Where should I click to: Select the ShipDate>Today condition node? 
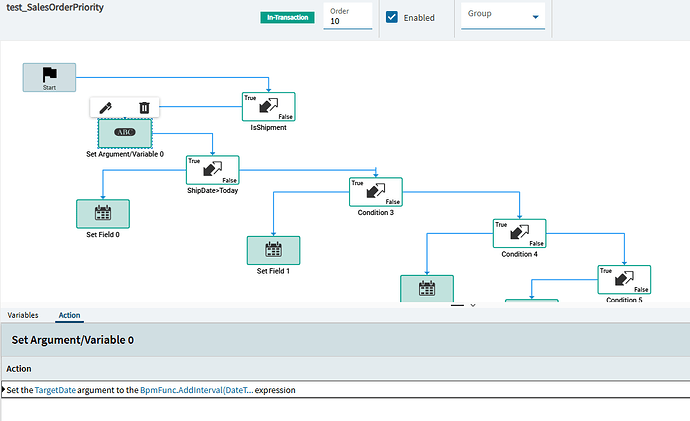(x=213, y=170)
